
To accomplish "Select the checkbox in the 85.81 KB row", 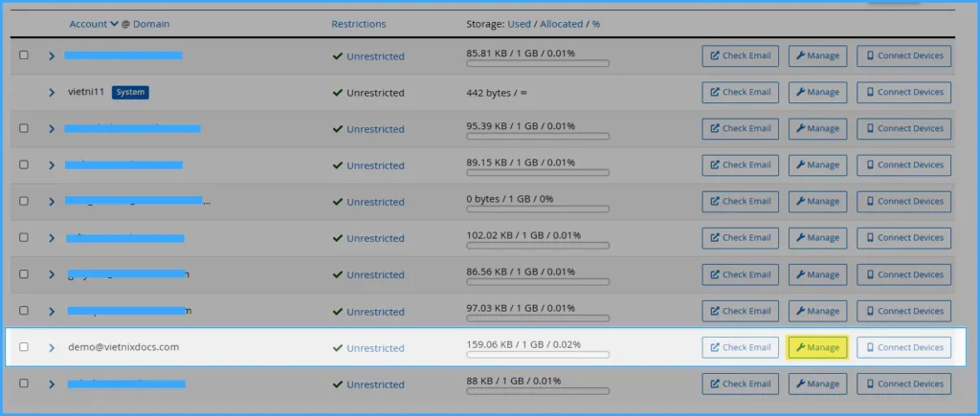I will [24, 55].
